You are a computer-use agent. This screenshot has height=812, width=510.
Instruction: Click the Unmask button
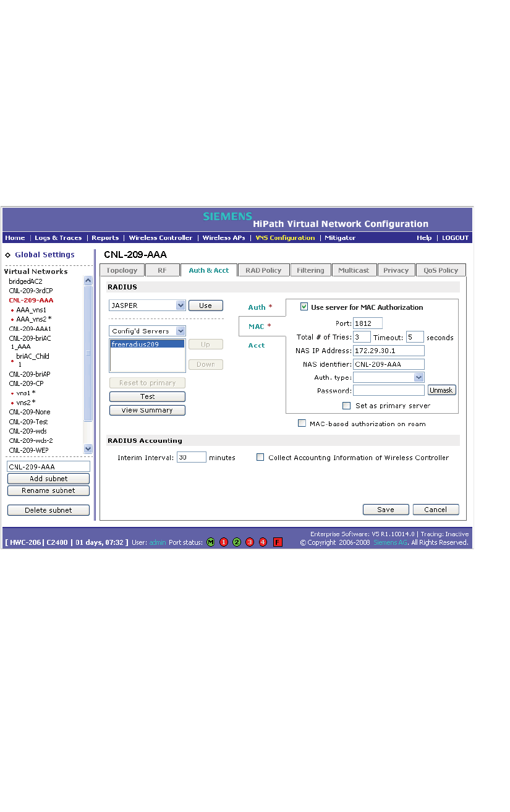(x=441, y=390)
